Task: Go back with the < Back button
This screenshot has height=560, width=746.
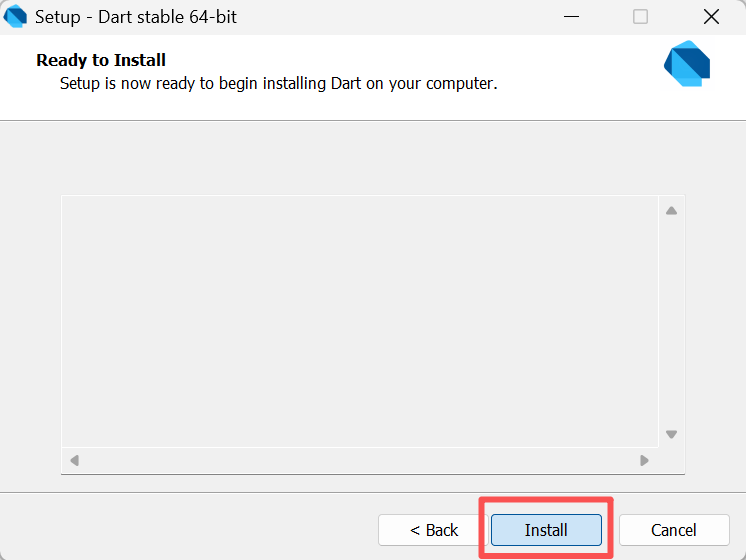Action: click(x=433, y=530)
